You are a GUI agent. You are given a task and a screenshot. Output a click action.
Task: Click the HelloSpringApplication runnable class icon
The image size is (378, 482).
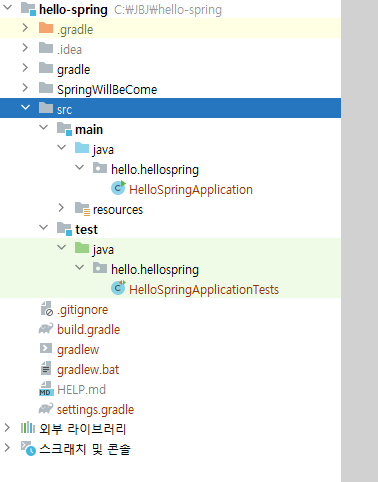tap(118, 188)
